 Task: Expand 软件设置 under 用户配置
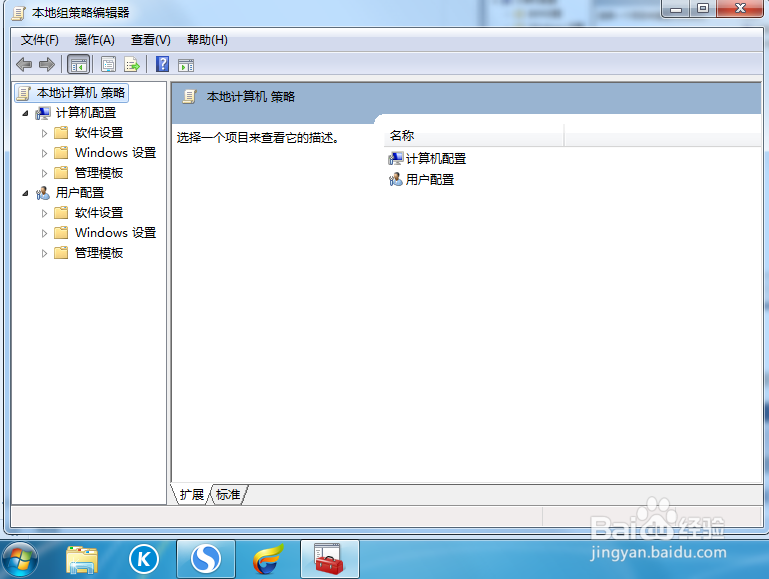point(44,213)
